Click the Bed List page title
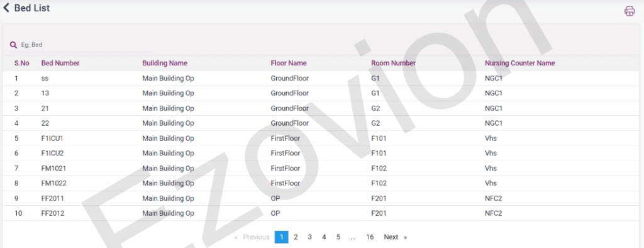 point(32,8)
